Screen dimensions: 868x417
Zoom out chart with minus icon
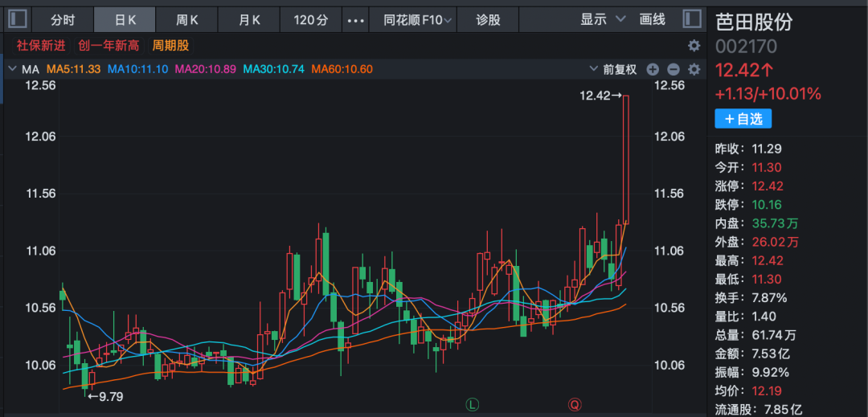click(674, 69)
